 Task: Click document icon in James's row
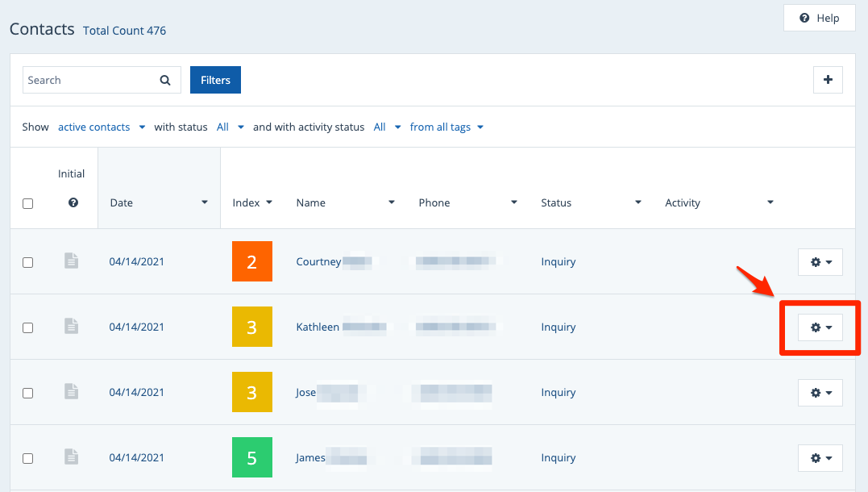pyautogui.click(x=72, y=457)
